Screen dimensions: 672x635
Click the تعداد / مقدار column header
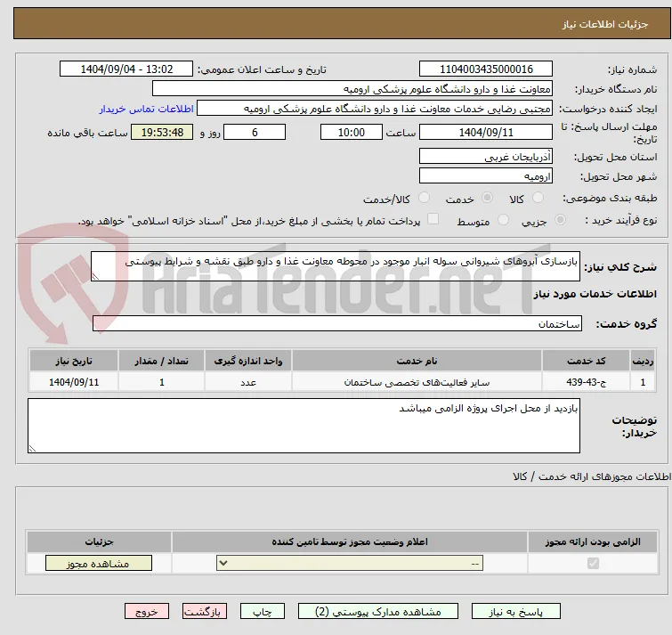click(x=162, y=361)
